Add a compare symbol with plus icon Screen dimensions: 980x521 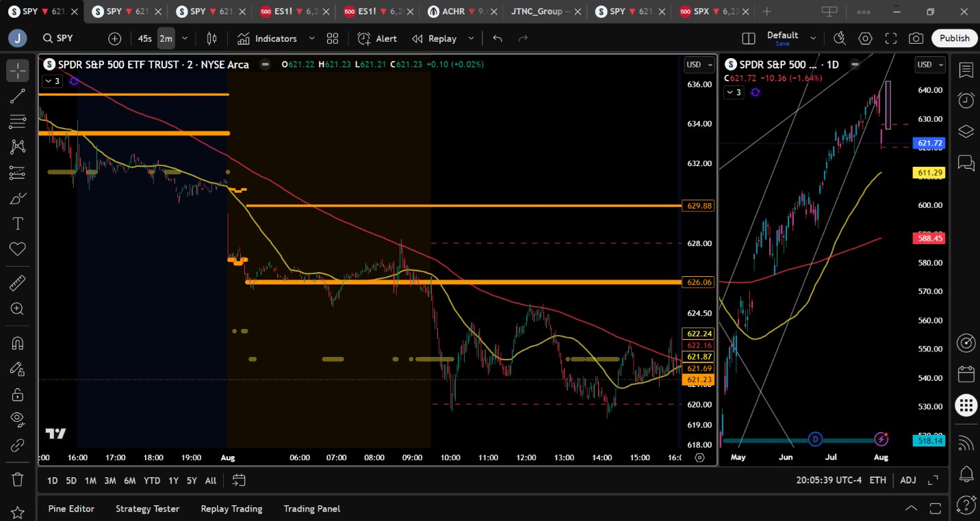tap(114, 38)
